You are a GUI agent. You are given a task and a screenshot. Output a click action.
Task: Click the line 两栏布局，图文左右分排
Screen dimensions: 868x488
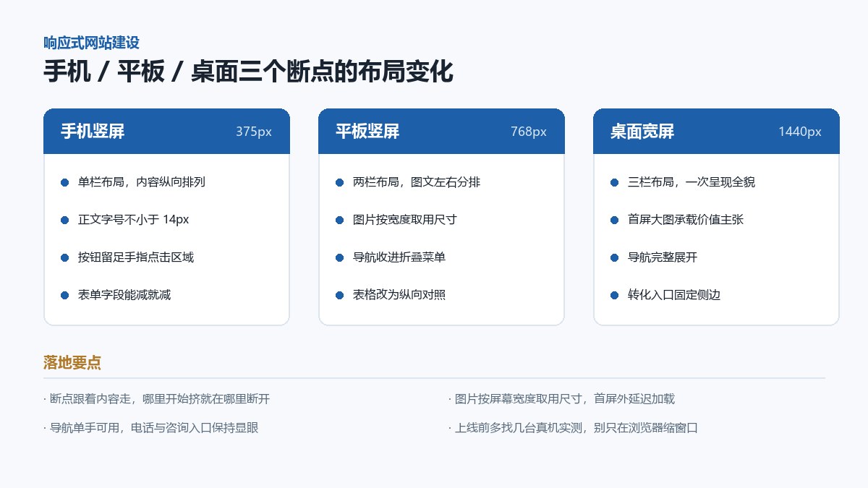pyautogui.click(x=417, y=182)
